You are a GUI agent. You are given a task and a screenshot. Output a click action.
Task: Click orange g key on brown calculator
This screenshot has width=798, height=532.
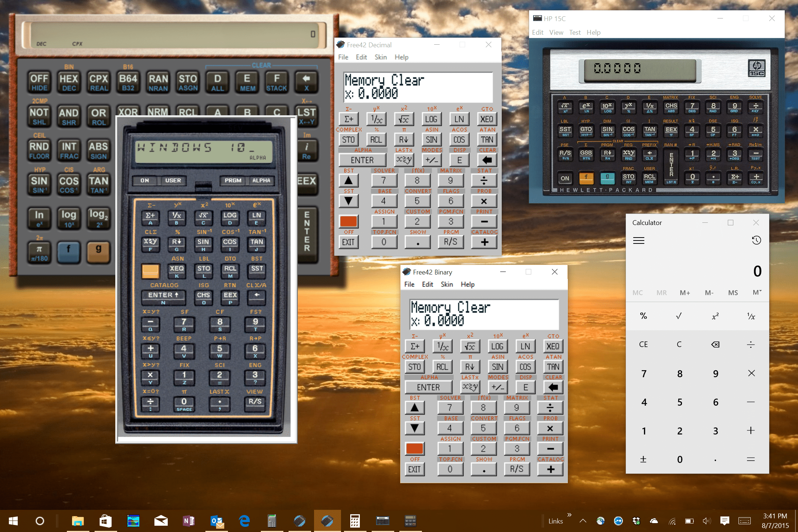98,252
